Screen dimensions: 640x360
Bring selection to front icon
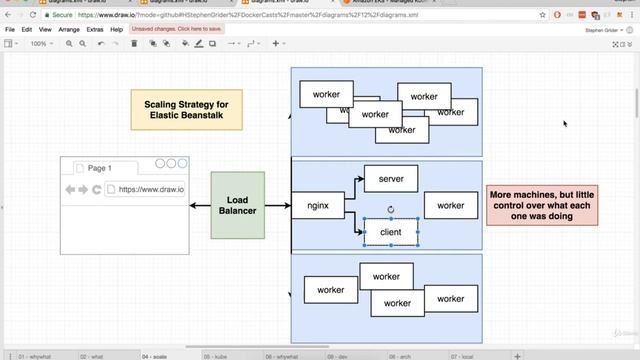click(153, 43)
